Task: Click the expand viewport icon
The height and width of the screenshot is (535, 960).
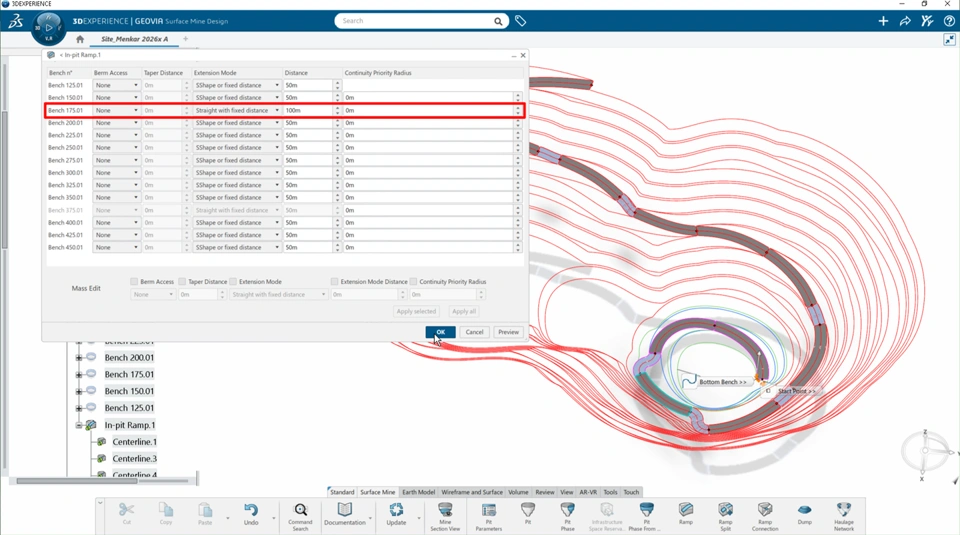Action: tap(949, 40)
